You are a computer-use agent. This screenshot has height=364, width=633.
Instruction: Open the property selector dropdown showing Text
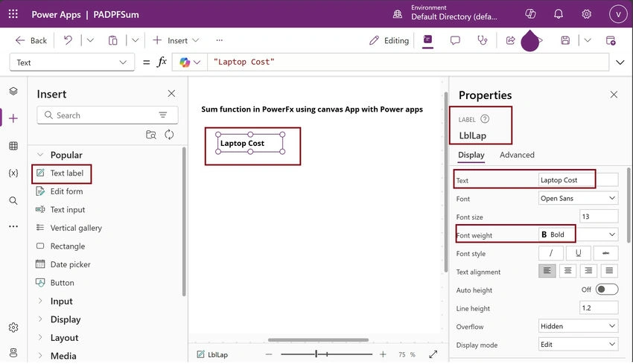coord(71,62)
